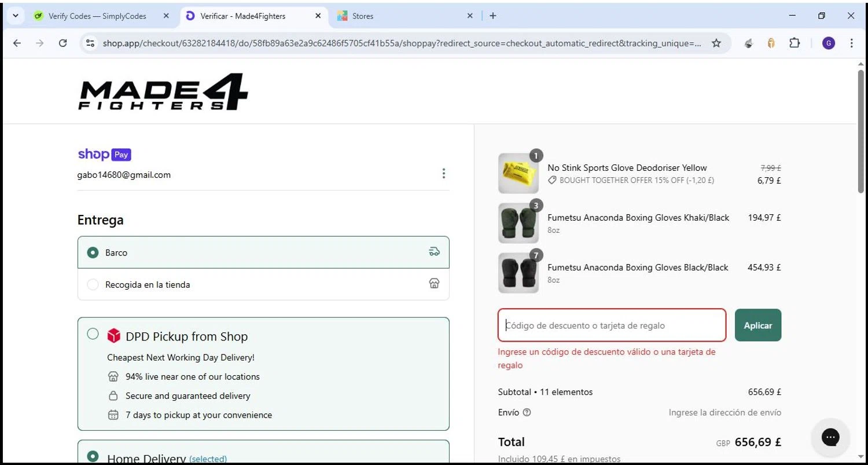Screen dimensions: 868x465
Task: Click the gray extension icon beside the star
Action: point(748,43)
